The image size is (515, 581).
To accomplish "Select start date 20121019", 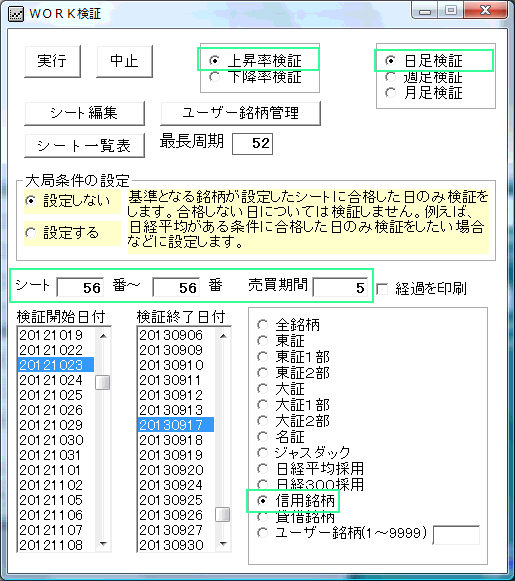I will 56,335.
